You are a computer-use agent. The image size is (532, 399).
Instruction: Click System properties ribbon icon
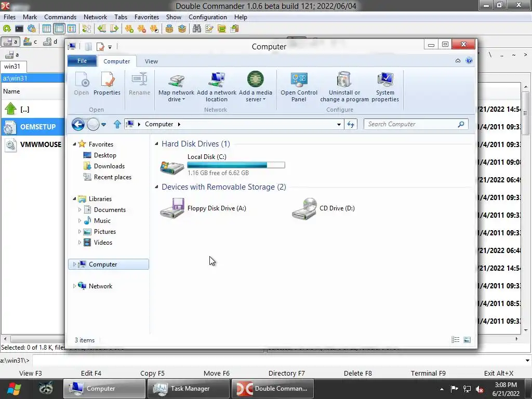point(385,87)
